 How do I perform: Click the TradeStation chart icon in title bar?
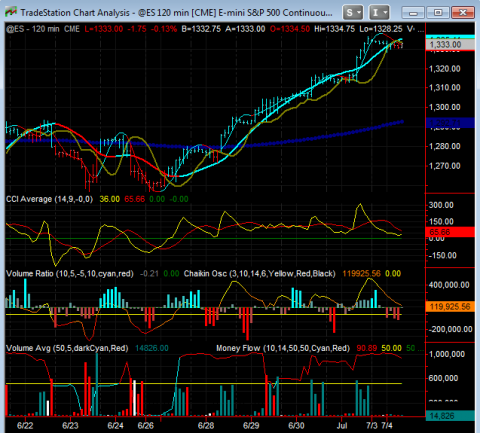point(11,12)
